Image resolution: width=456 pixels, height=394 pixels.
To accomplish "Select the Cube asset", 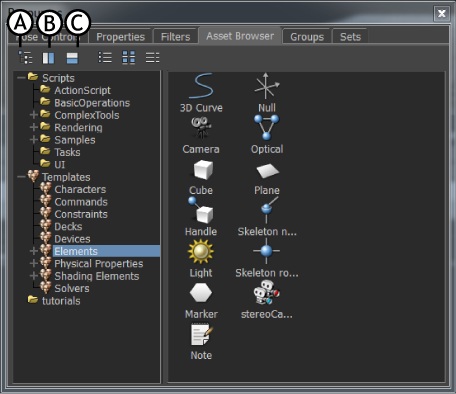I will click(x=201, y=177).
